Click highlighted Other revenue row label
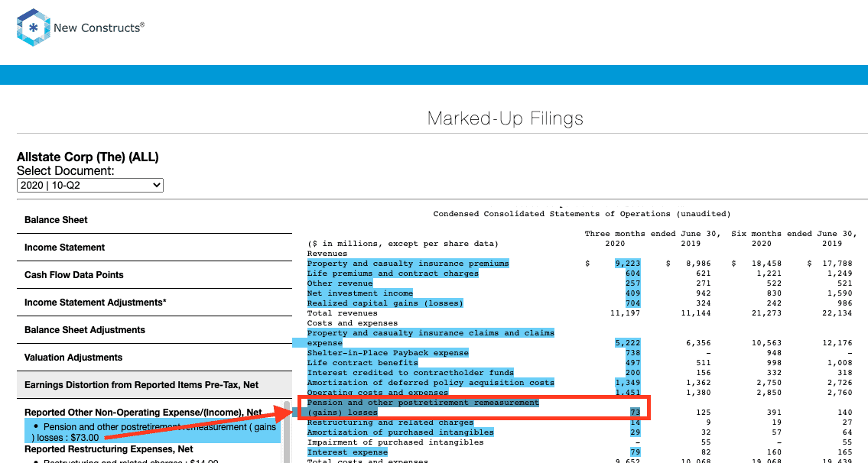The image size is (868, 463). click(340, 283)
